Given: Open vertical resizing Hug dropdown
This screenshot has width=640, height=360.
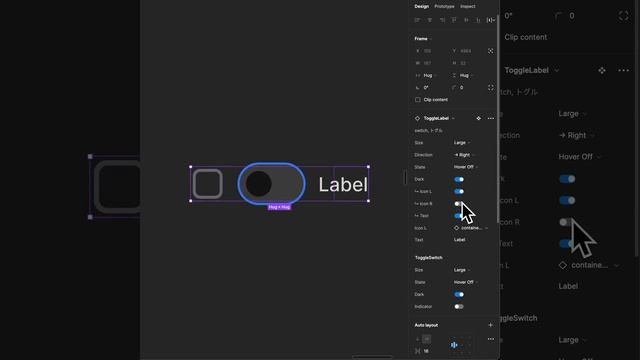Looking at the screenshot, I should coord(464,76).
